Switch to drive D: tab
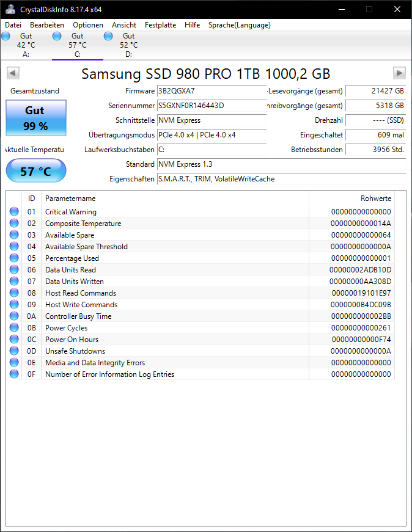412x532 pixels. tap(129, 45)
